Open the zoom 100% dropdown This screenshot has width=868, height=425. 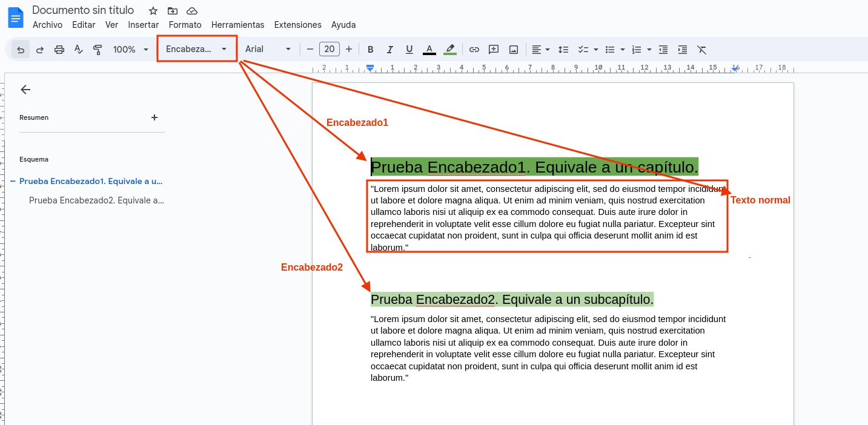[130, 50]
